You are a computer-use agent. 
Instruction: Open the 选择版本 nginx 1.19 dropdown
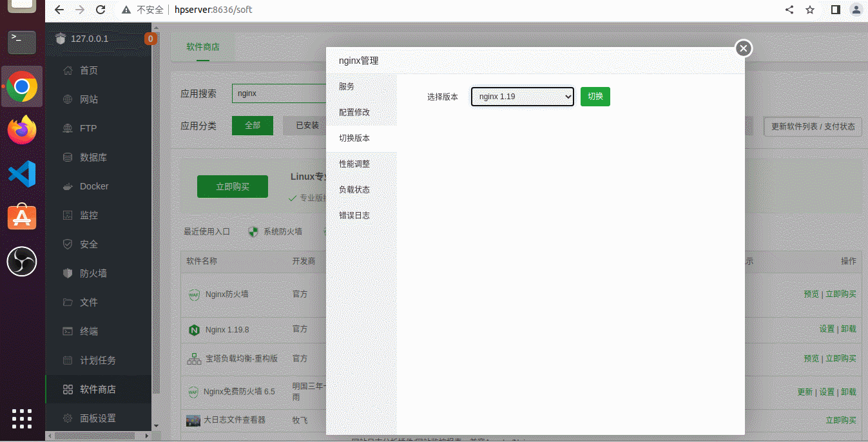point(523,97)
